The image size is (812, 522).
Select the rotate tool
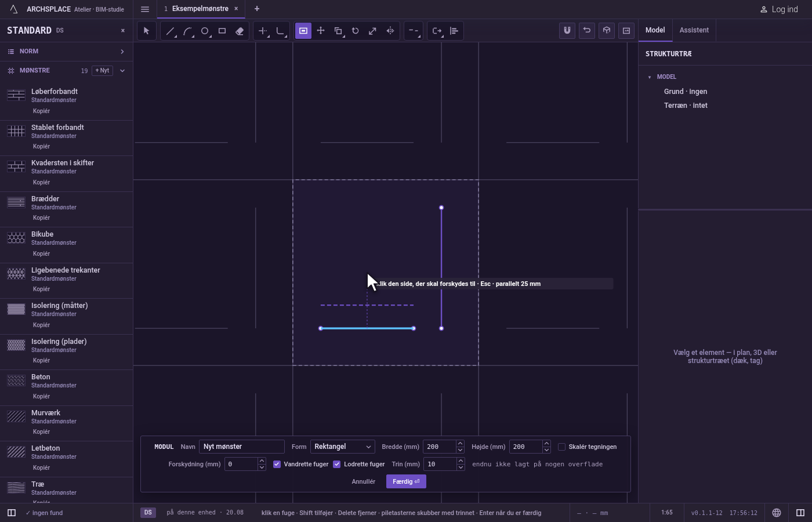(x=356, y=31)
